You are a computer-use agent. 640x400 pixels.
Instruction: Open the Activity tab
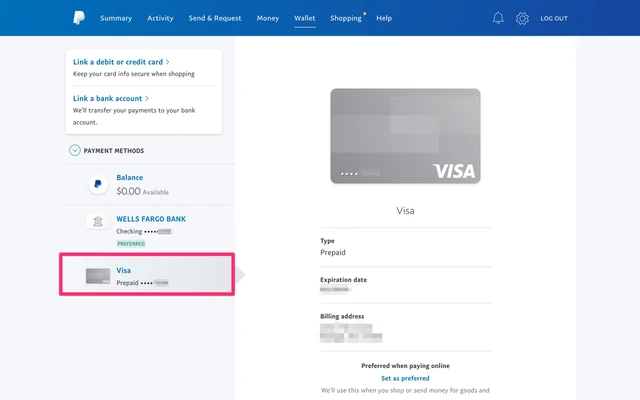coord(160,18)
